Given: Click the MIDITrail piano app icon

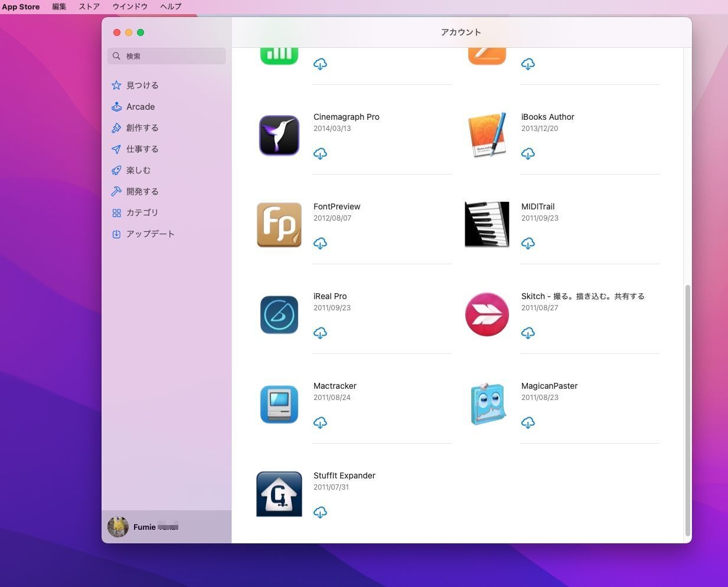Looking at the screenshot, I should (x=487, y=225).
